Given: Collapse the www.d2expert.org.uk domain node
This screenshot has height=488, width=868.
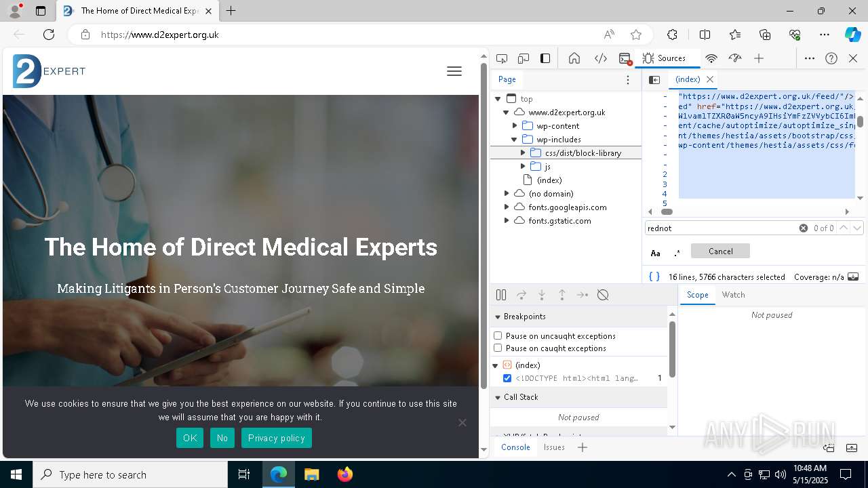Looking at the screenshot, I should point(506,113).
